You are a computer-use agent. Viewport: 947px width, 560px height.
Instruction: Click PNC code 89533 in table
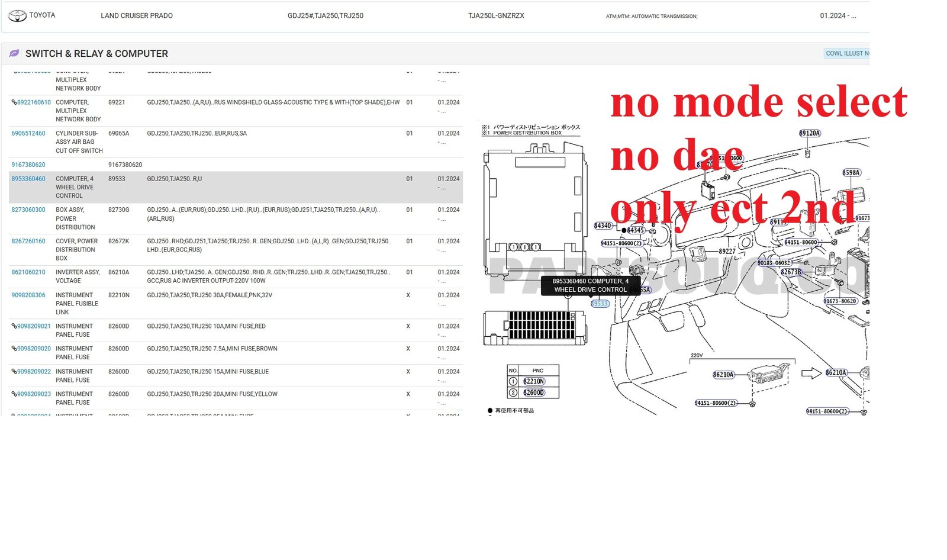[117, 179]
